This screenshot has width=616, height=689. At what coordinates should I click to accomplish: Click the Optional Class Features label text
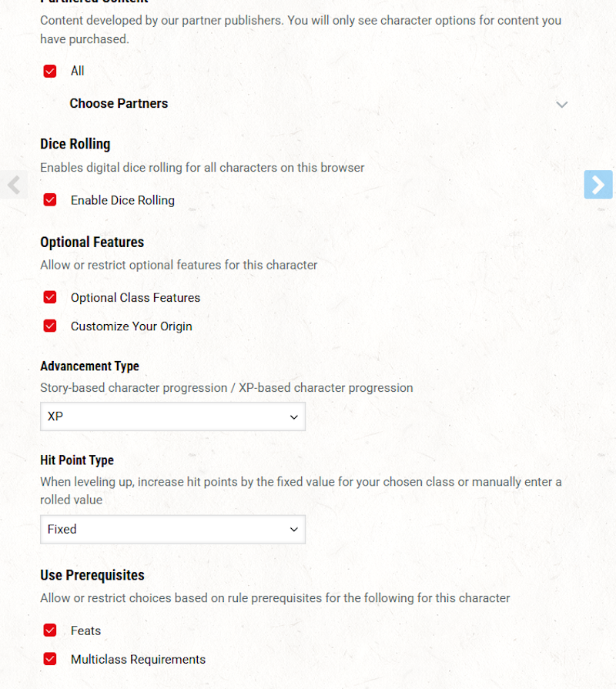tap(136, 297)
